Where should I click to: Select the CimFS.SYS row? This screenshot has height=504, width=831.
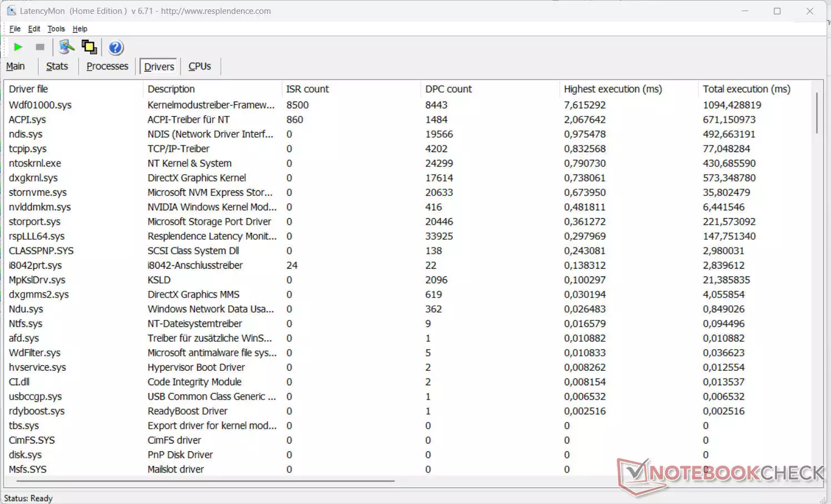[408, 440]
